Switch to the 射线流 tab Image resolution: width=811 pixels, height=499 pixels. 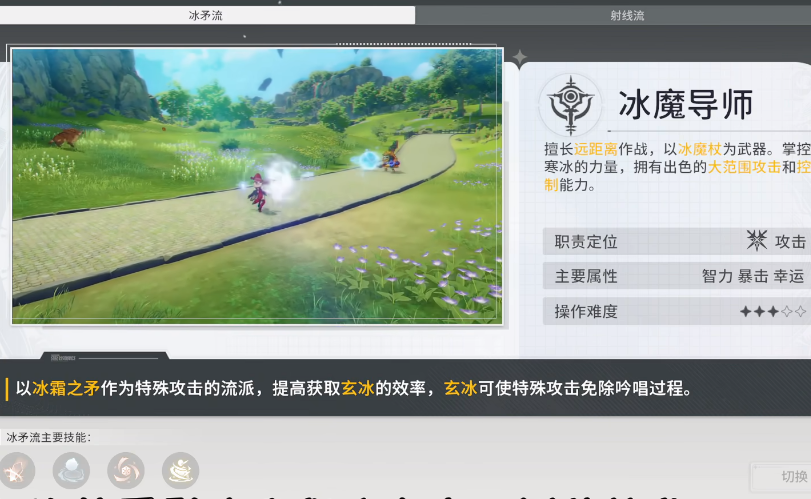pyautogui.click(x=612, y=15)
